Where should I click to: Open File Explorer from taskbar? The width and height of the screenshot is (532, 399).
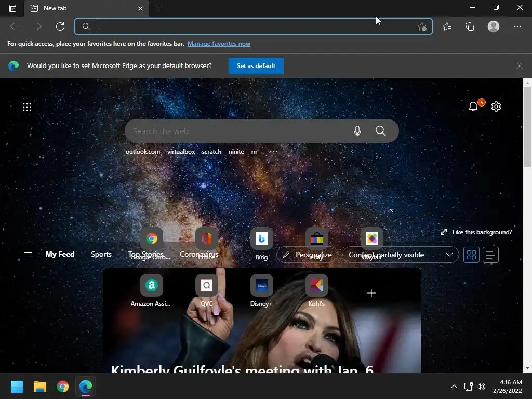[39, 387]
